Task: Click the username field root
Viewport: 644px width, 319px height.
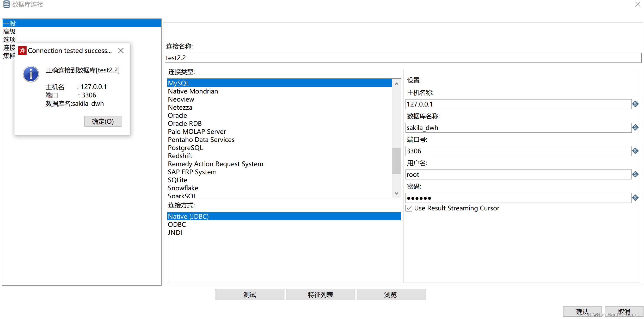Action: click(518, 174)
